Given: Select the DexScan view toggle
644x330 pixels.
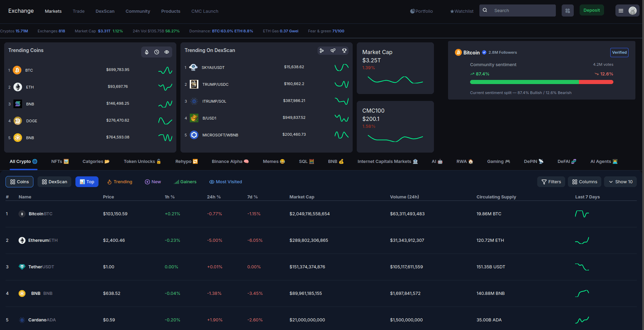Looking at the screenshot, I should click(54, 182).
